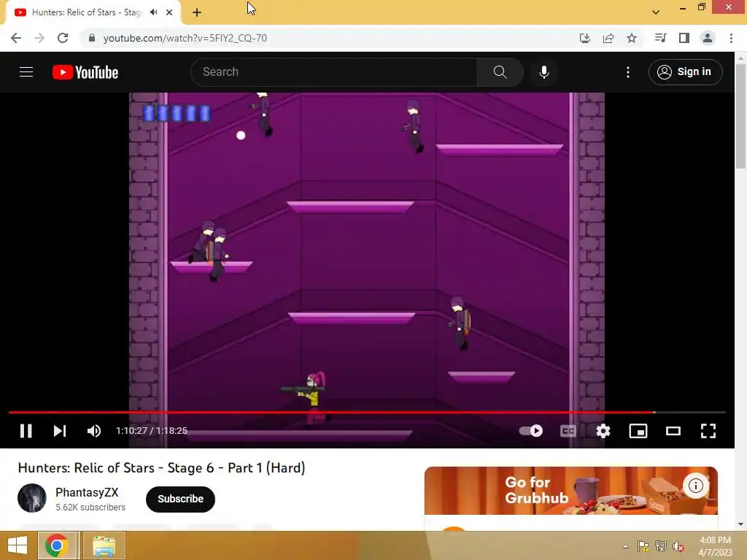747x560 pixels.
Task: Go to YouTube home via logo
Action: click(85, 72)
